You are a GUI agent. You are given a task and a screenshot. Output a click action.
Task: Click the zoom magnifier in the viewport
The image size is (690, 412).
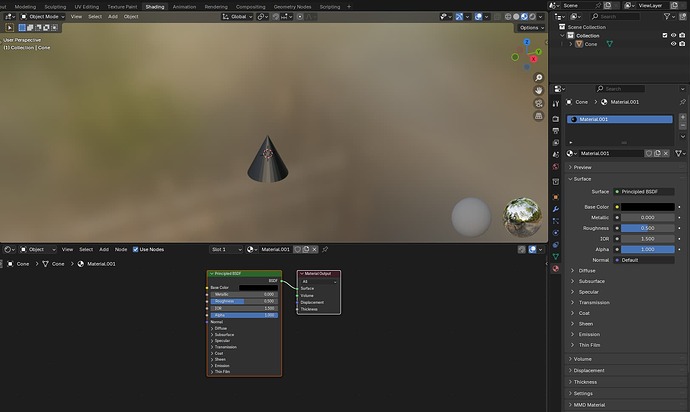[538, 78]
